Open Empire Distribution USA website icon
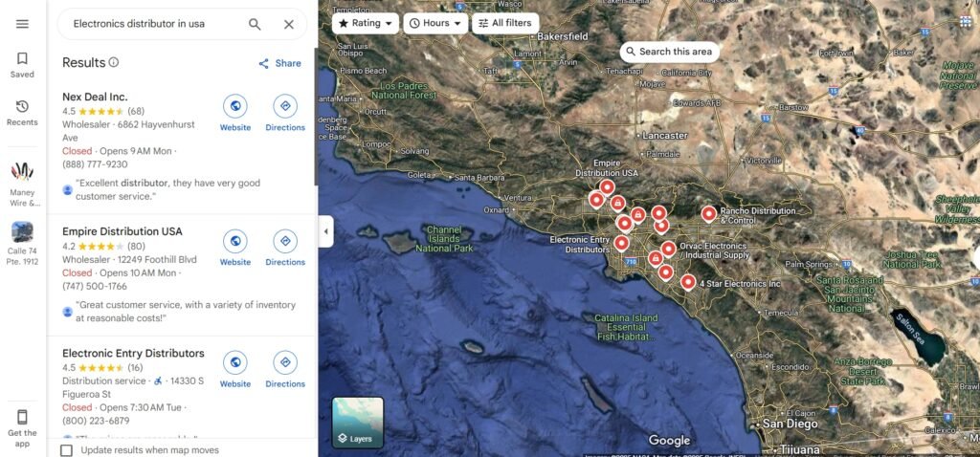The image size is (980, 457). click(235, 241)
